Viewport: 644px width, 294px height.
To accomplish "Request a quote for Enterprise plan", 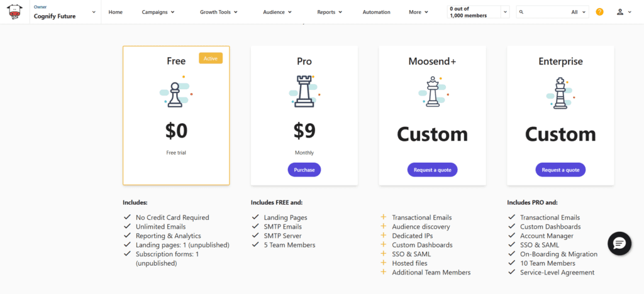I will [x=560, y=170].
